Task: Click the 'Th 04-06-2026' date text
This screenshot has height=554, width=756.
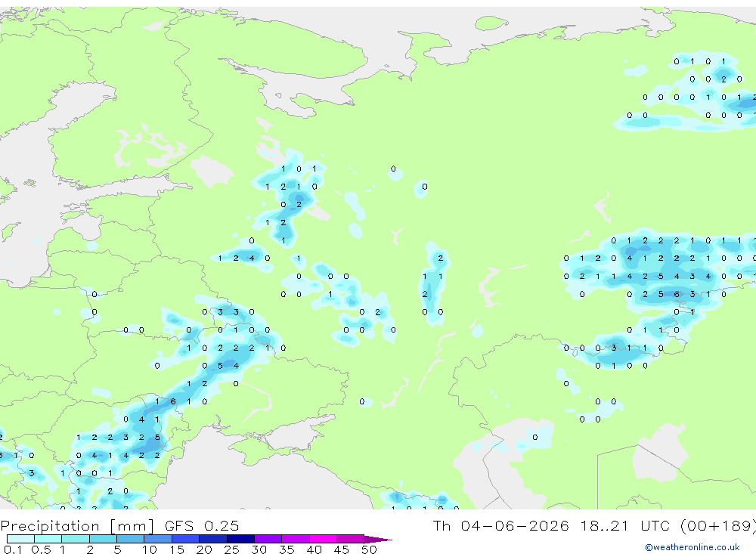Action: pyautogui.click(x=500, y=525)
